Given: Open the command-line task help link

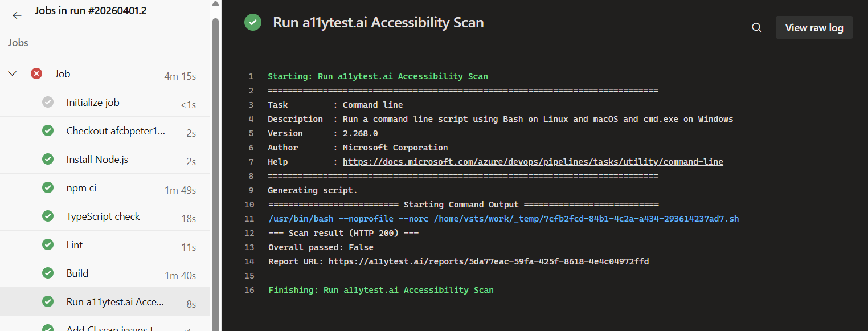Looking at the screenshot, I should [532, 161].
